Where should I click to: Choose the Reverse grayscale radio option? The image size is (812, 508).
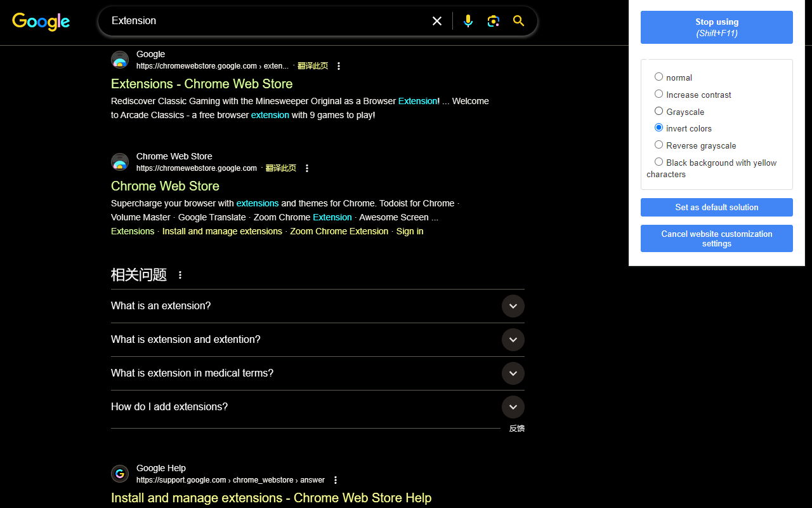(x=658, y=145)
